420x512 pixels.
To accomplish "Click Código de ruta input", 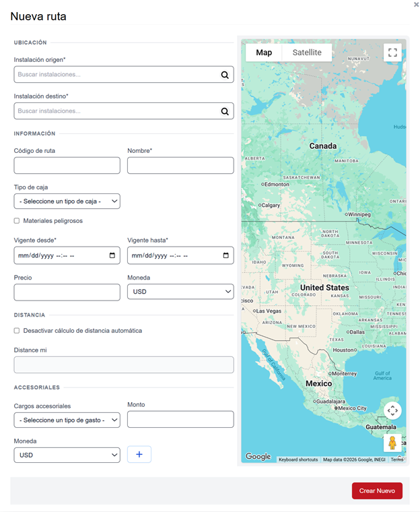I will click(67, 165).
